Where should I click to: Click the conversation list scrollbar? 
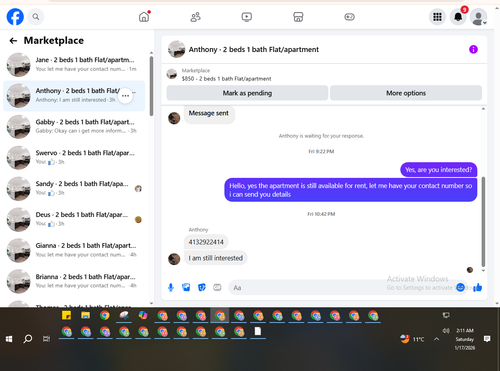click(x=151, y=86)
